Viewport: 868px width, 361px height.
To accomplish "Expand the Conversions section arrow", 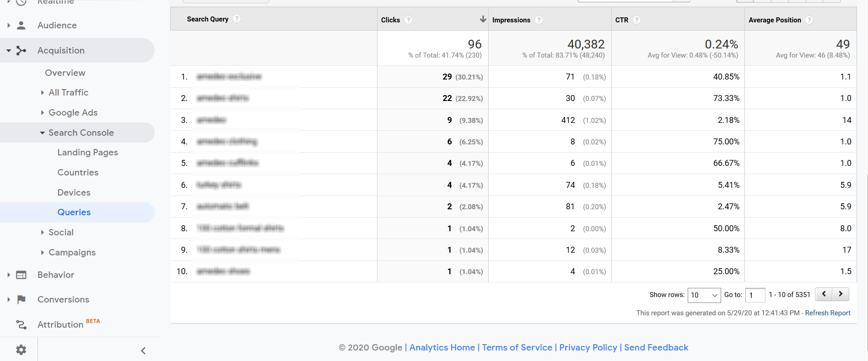I will 9,299.
